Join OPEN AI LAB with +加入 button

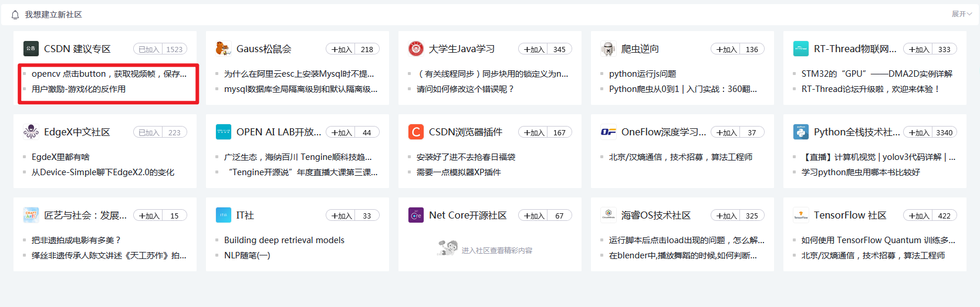(x=342, y=132)
